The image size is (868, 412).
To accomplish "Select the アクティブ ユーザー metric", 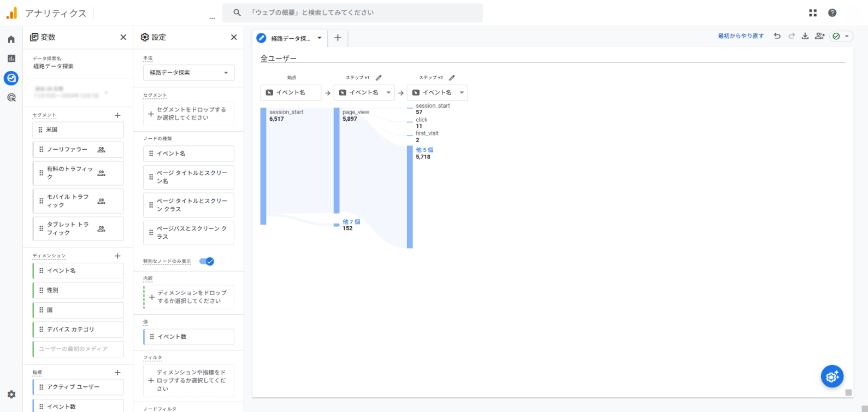I will tap(78, 387).
